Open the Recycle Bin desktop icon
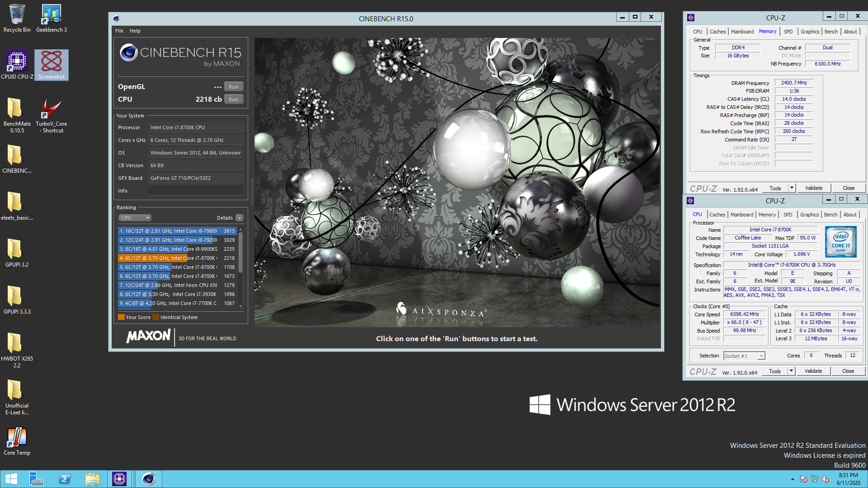 [x=17, y=18]
